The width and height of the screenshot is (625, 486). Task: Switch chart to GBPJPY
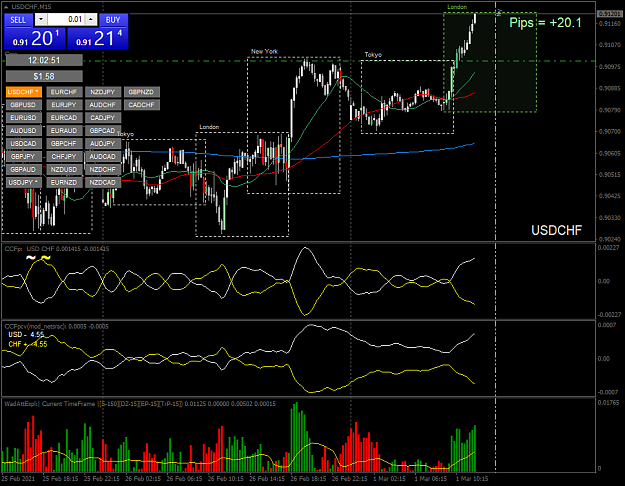click(x=24, y=157)
